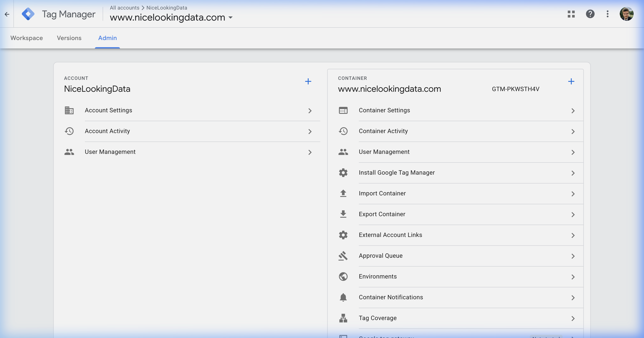Click the Export Container download icon
This screenshot has height=338, width=644.
tap(343, 214)
